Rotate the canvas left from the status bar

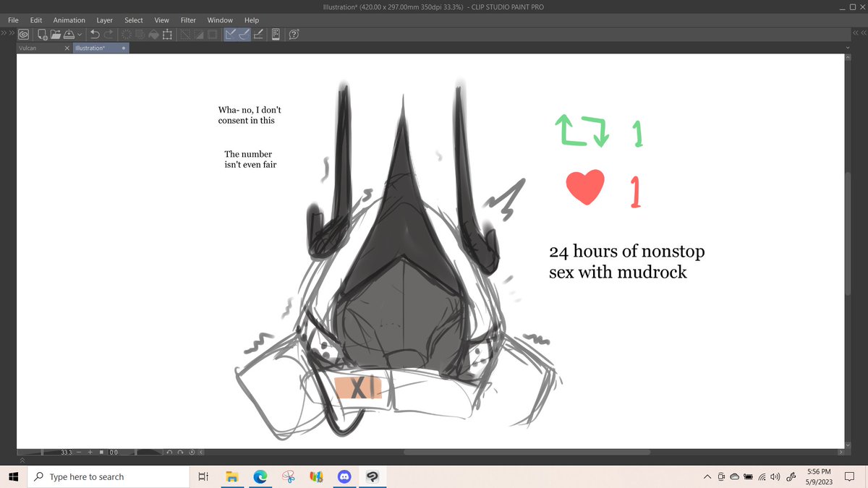pos(168,453)
